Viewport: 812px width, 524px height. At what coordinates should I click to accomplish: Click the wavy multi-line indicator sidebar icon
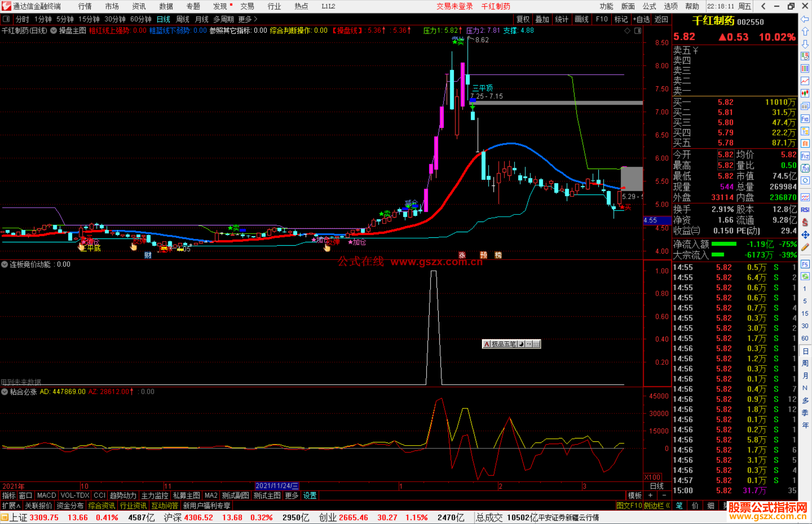click(x=805, y=197)
